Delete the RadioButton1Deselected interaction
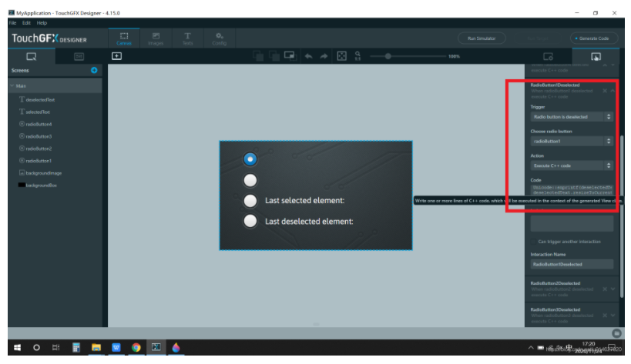Screen dimensions: 631x364 click(x=605, y=91)
